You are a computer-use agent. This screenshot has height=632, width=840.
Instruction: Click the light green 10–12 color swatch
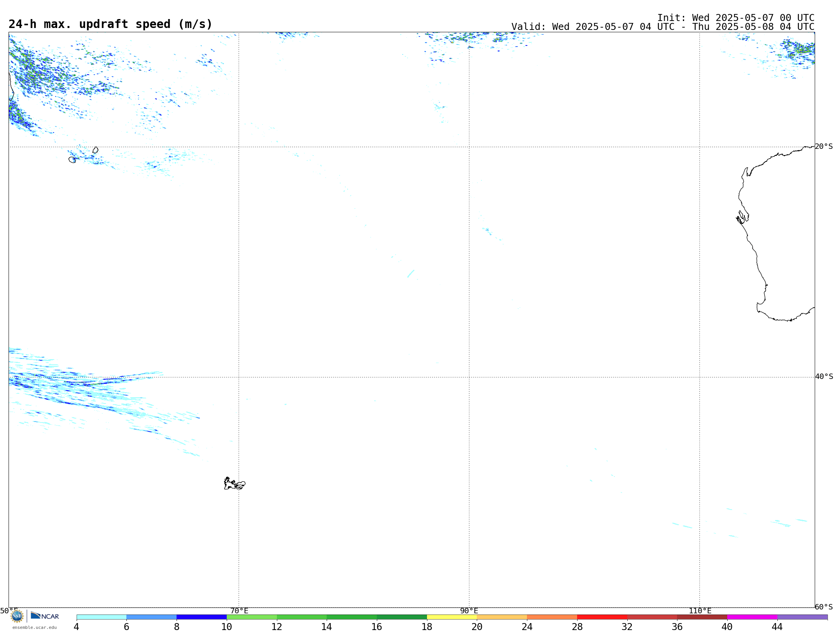252,617
